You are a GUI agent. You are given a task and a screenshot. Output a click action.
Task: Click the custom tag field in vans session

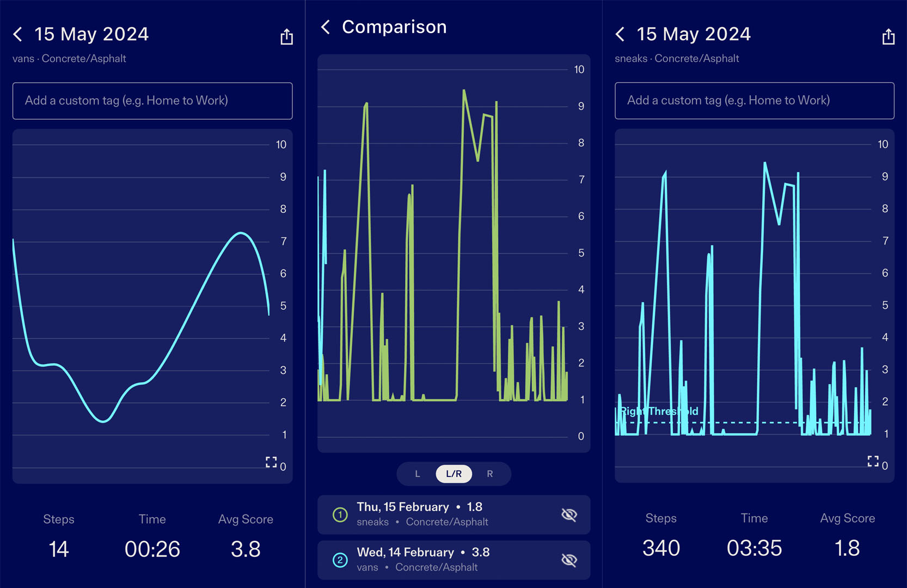pyautogui.click(x=152, y=101)
